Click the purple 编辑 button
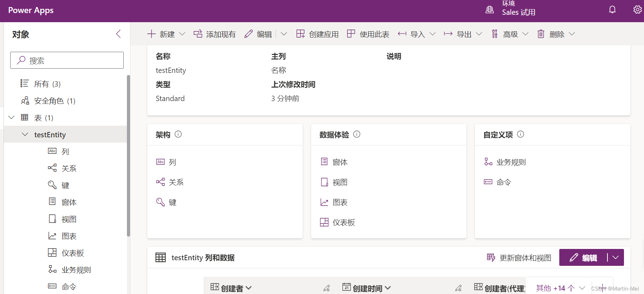This screenshot has width=644, height=294. pyautogui.click(x=584, y=257)
